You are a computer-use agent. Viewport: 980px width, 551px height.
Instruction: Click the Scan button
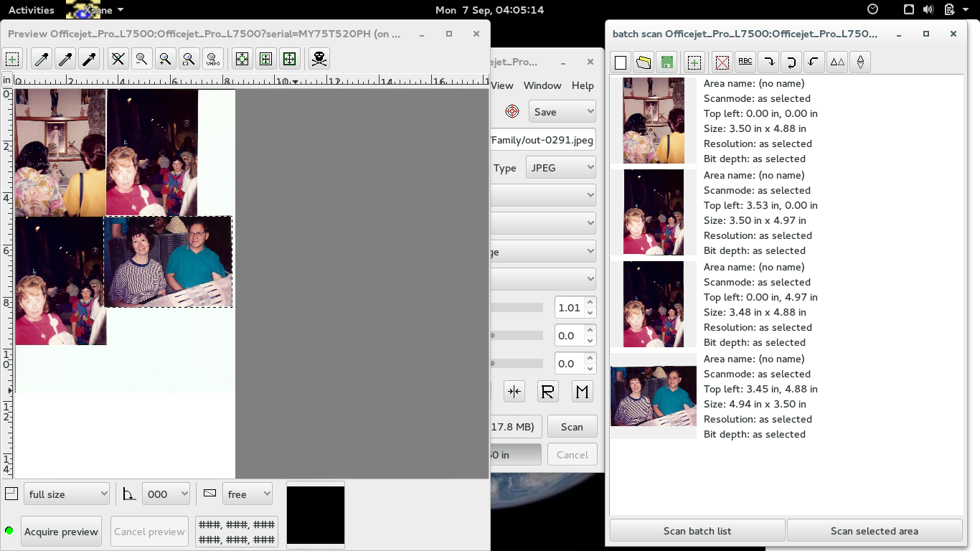tap(572, 426)
